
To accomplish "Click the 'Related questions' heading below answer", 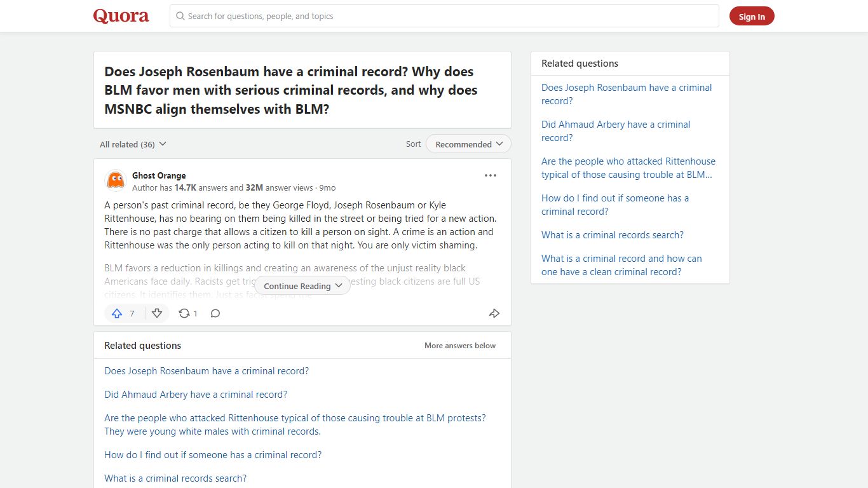I will [x=142, y=346].
